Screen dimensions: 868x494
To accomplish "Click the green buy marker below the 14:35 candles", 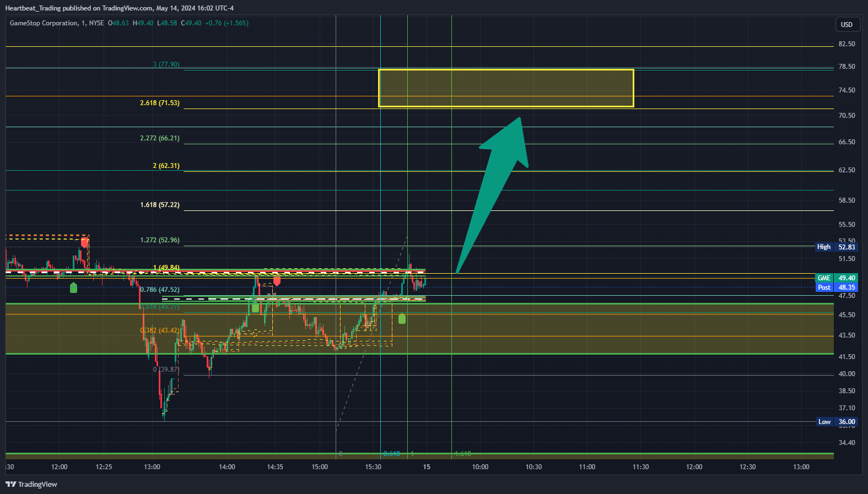I will click(x=255, y=307).
